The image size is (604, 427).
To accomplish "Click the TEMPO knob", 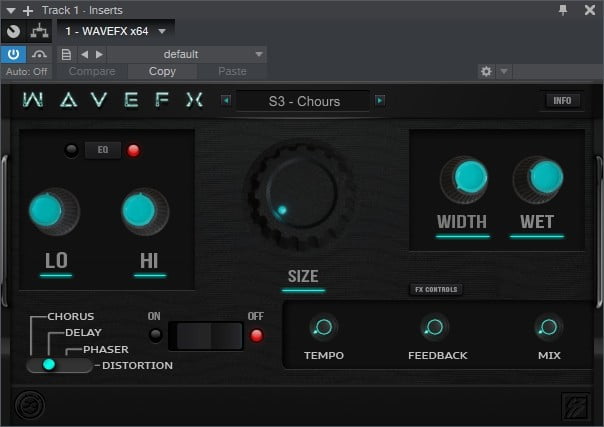I will click(x=323, y=328).
